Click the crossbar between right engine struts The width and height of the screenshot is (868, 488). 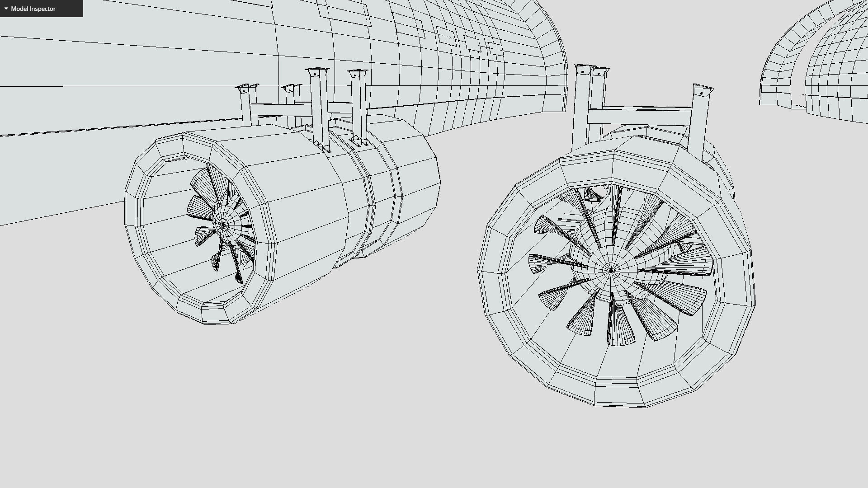pyautogui.click(x=640, y=117)
